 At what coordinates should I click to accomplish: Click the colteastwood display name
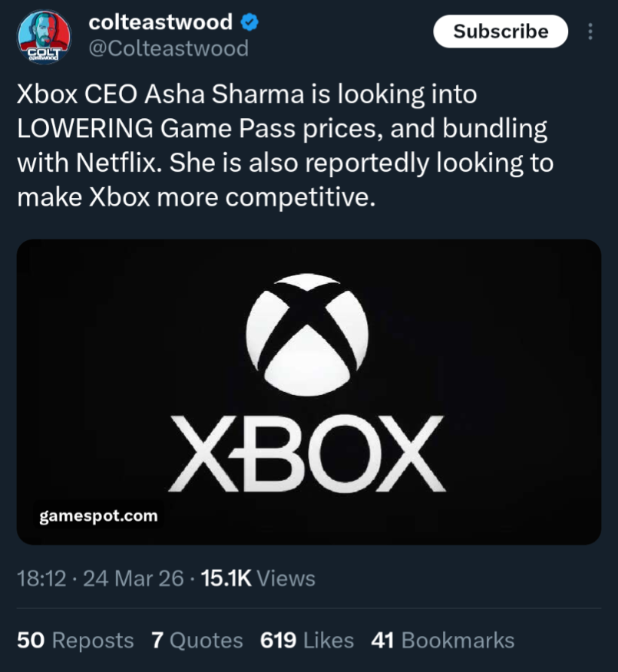pyautogui.click(x=160, y=22)
